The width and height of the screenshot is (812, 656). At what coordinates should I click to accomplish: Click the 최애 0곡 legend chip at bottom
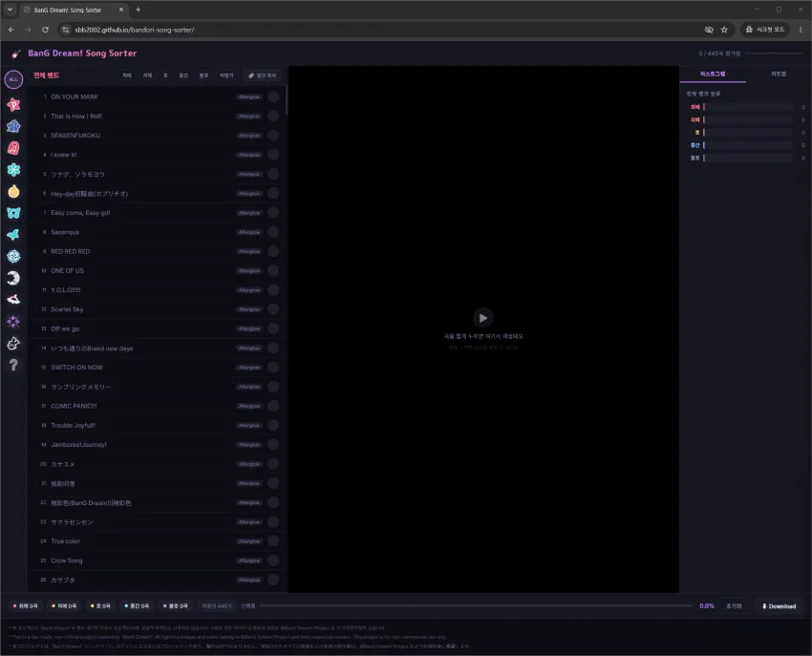[26, 605]
